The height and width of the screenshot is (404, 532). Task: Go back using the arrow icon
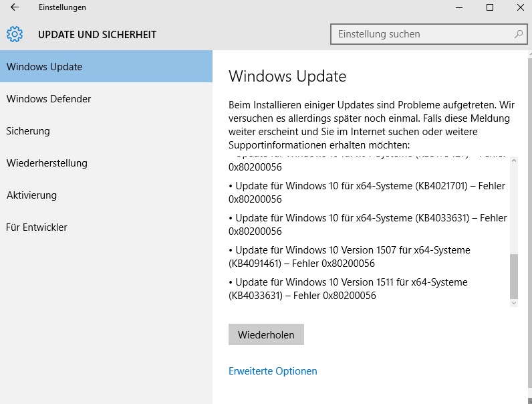(x=15, y=7)
